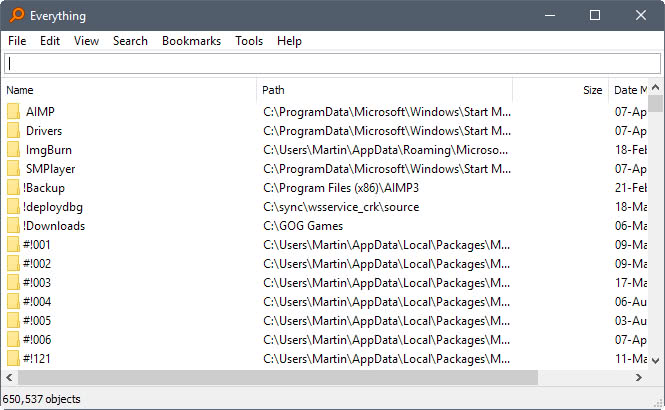Maximize the Everything window
The height and width of the screenshot is (410, 665).
[x=595, y=15]
